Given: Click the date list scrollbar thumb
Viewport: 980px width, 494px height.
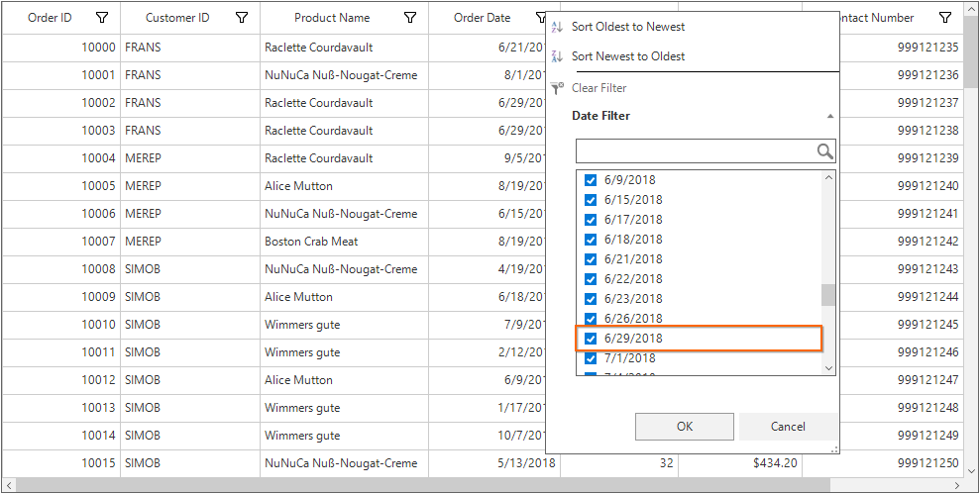Looking at the screenshot, I should click(x=828, y=295).
